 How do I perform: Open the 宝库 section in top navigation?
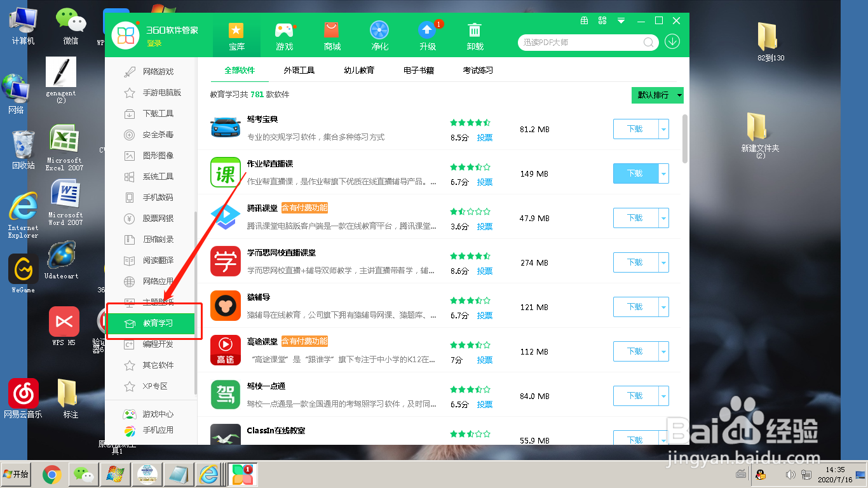tap(236, 35)
